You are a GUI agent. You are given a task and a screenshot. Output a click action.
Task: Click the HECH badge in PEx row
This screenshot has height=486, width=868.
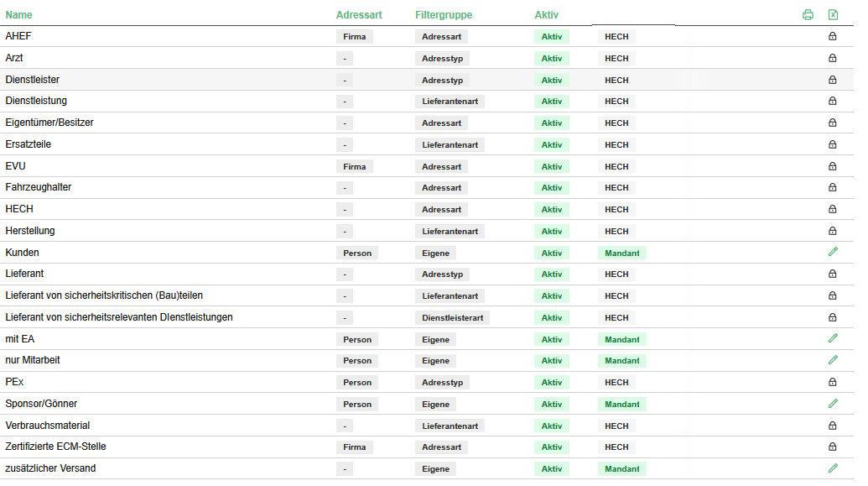click(616, 383)
